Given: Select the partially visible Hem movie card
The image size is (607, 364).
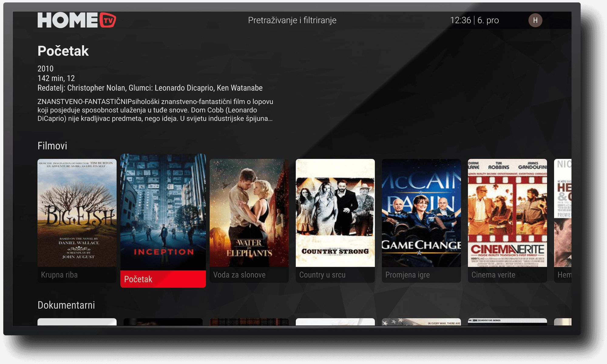Looking at the screenshot, I should click(x=563, y=221).
